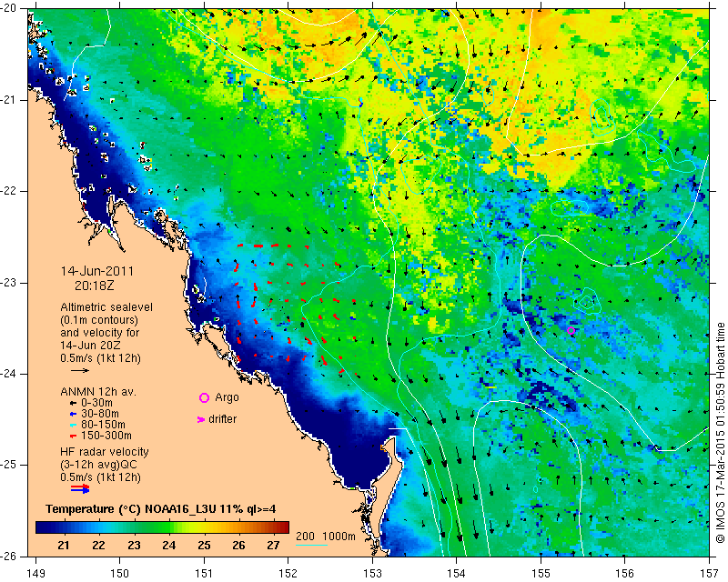The width and height of the screenshot is (728, 582).
Task: Click the '200 1000m' contour depth label
Action: pyautogui.click(x=326, y=537)
